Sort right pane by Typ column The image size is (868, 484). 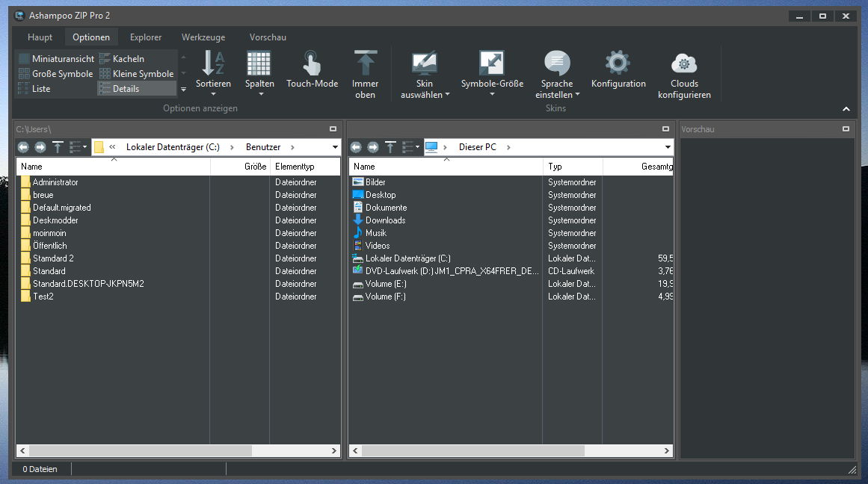[x=573, y=167]
